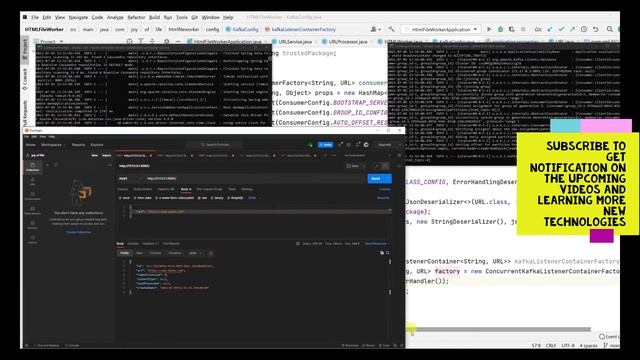Click Postman settings gear icon in header
Image resolution: width=640 pixels, height=360 pixels.
coord(349,144)
